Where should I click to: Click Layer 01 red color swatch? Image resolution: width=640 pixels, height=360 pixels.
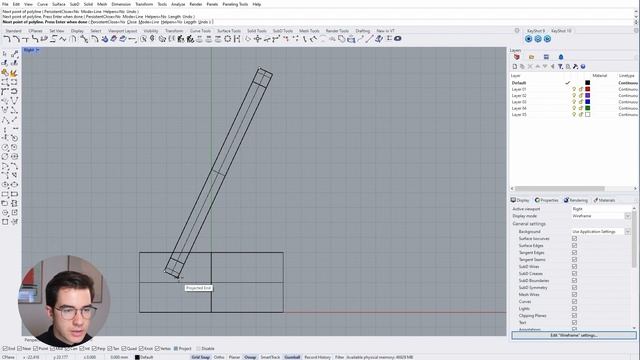[588, 89]
